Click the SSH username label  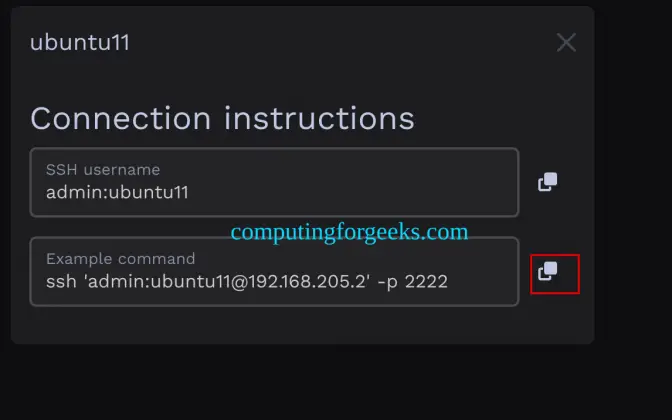pyautogui.click(x=103, y=170)
